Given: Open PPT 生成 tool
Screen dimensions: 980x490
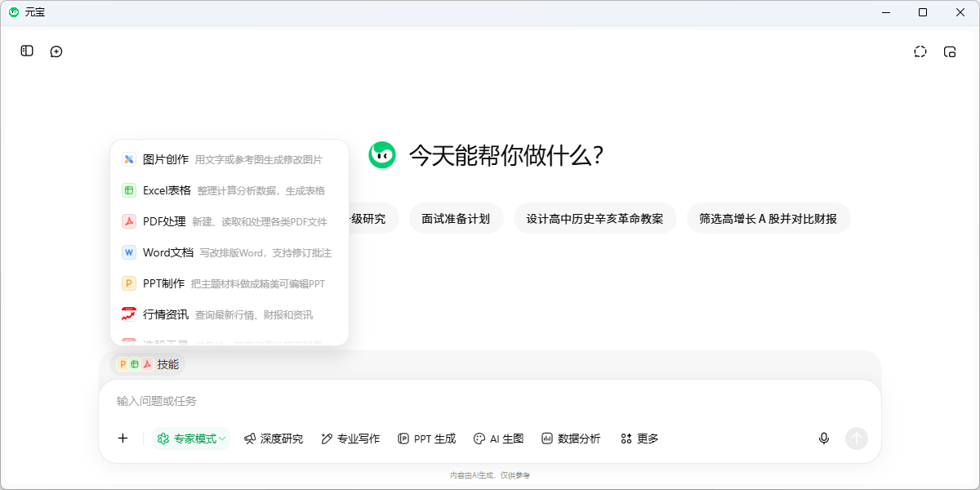Looking at the screenshot, I should coord(426,439).
